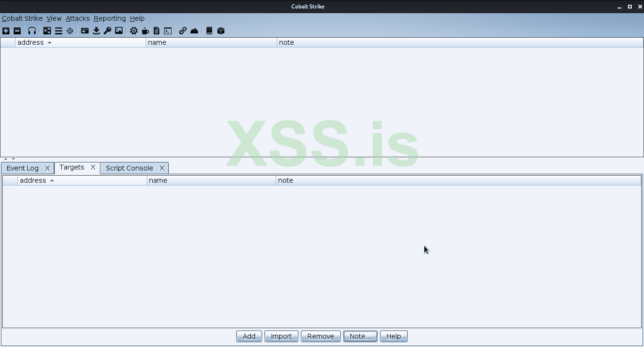Open the View menu
Screen dimensions: 644x347
point(54,18)
